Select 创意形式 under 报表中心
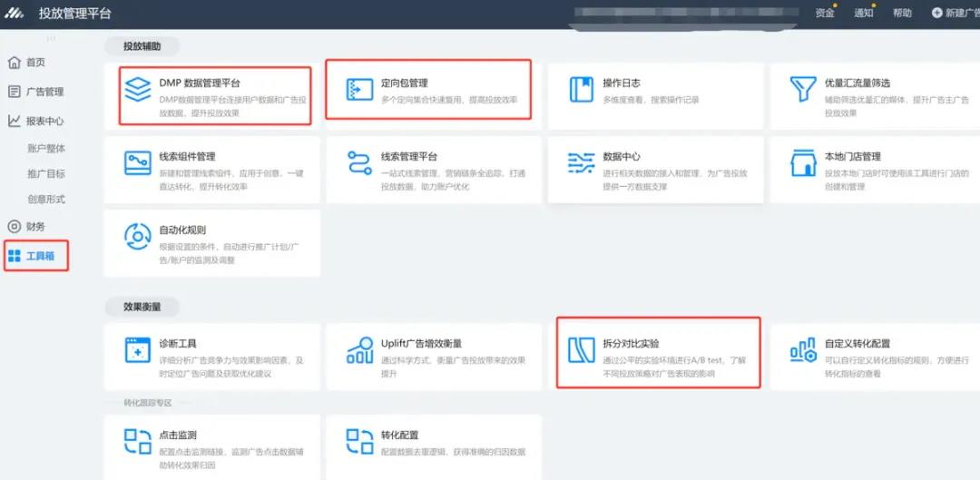Viewport: 980px width, 480px height. pos(46,200)
